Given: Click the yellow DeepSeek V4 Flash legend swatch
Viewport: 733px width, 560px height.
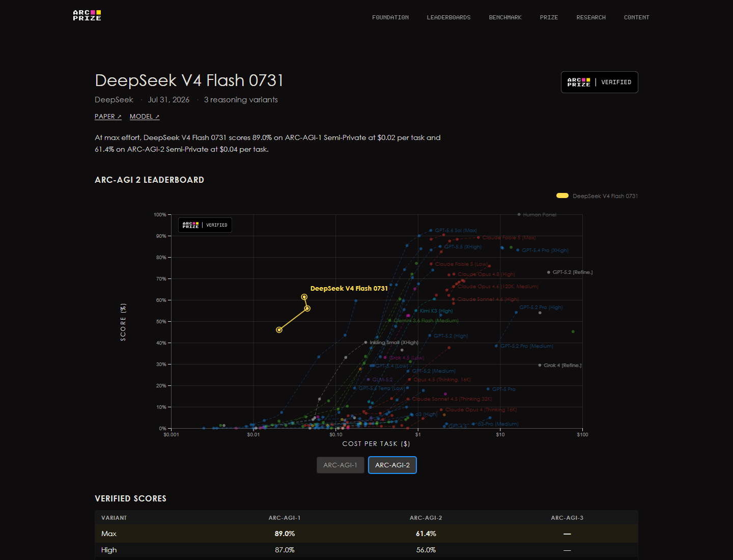Looking at the screenshot, I should coord(562,195).
